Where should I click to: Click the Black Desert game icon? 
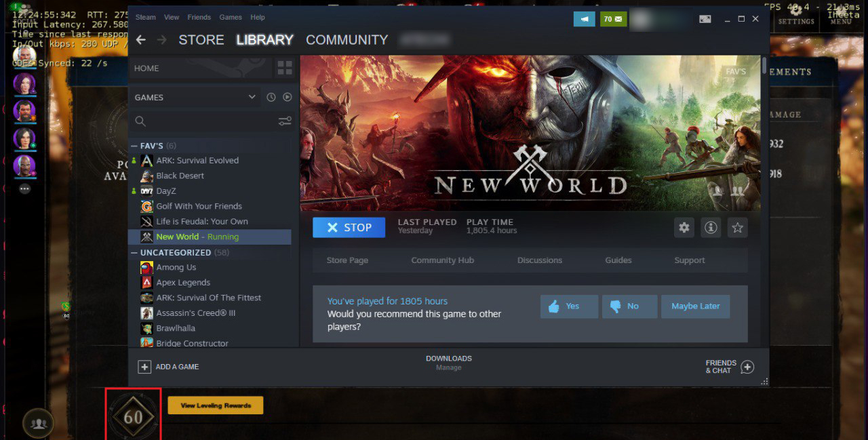point(146,176)
